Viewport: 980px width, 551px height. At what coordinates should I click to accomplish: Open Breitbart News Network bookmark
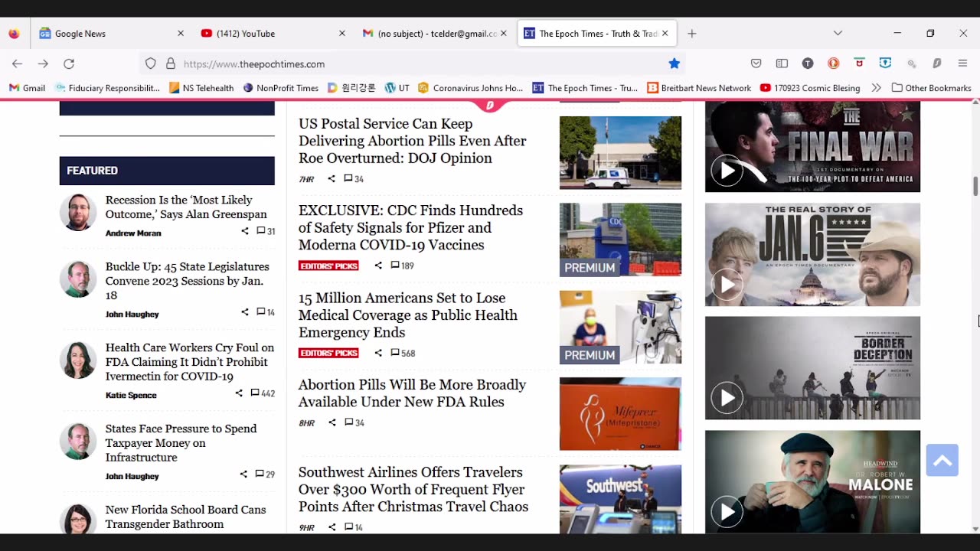pos(699,88)
